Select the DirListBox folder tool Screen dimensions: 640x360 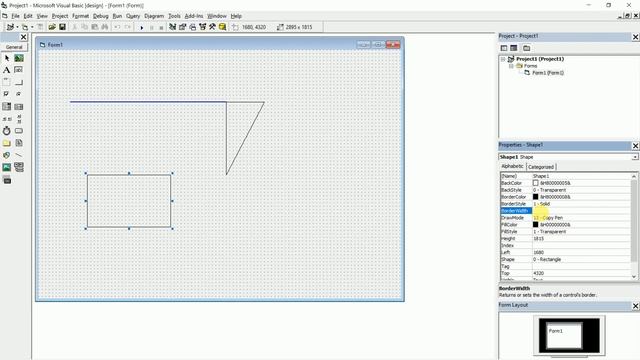click(x=7, y=143)
